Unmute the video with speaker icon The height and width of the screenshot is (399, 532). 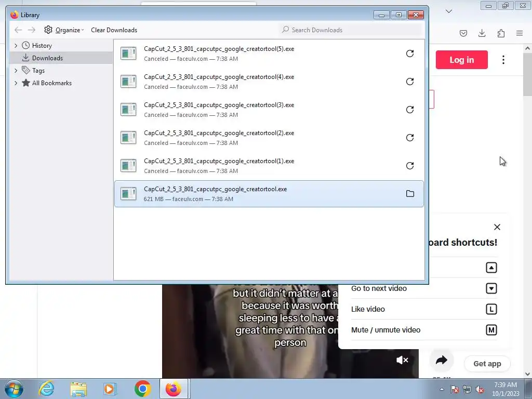point(403,360)
